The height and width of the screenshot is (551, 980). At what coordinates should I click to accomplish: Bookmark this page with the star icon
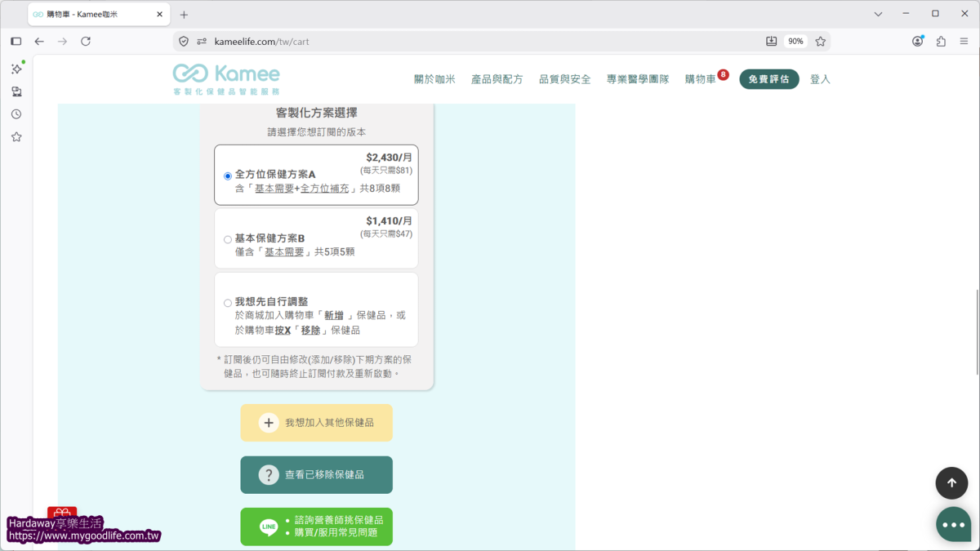(x=821, y=41)
